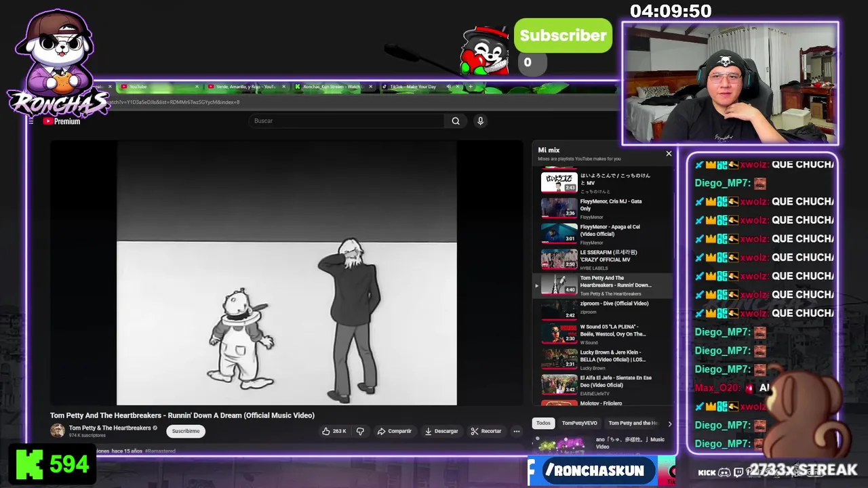Close the Ronchas_Kun Stream tab
The width and height of the screenshot is (868, 488).
370,87
